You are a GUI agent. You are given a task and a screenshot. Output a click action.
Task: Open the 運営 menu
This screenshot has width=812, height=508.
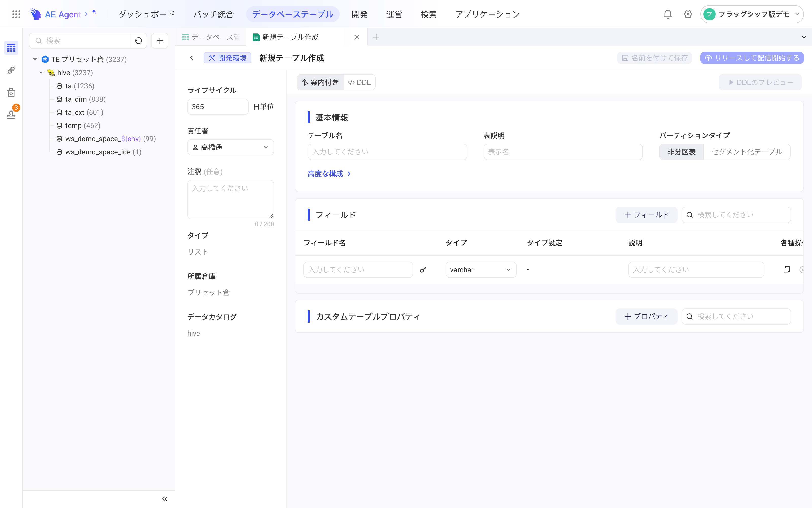click(394, 14)
